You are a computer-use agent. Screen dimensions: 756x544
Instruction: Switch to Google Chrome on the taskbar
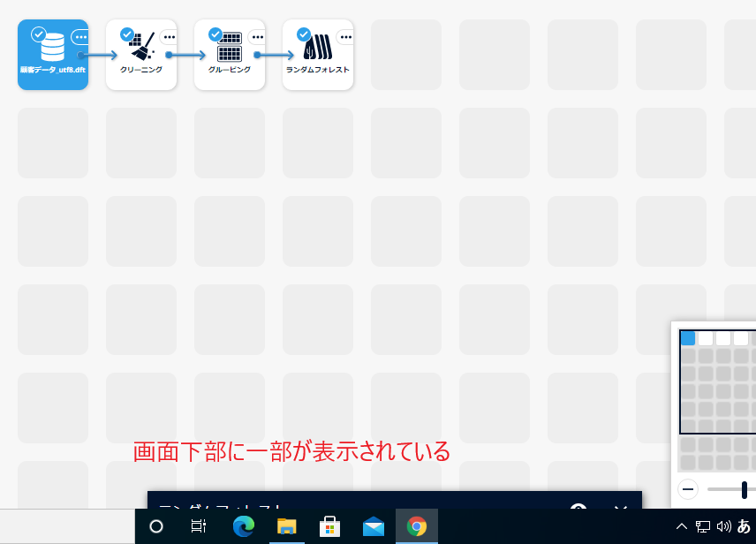pos(417,526)
